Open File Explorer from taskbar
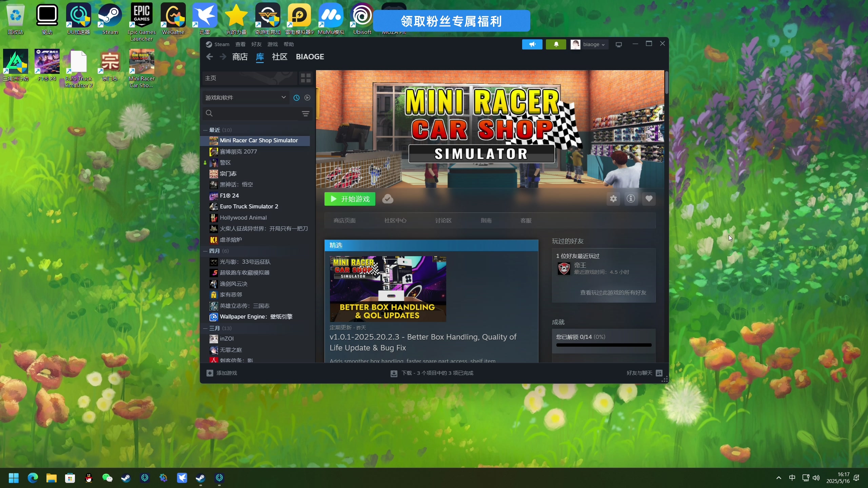Screen dimensions: 868x488 51,478
